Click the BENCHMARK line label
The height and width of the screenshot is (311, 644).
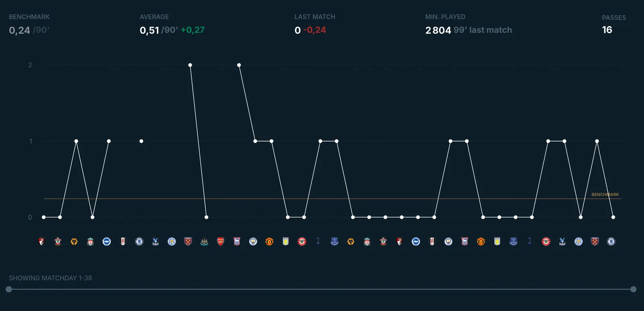[605, 195]
